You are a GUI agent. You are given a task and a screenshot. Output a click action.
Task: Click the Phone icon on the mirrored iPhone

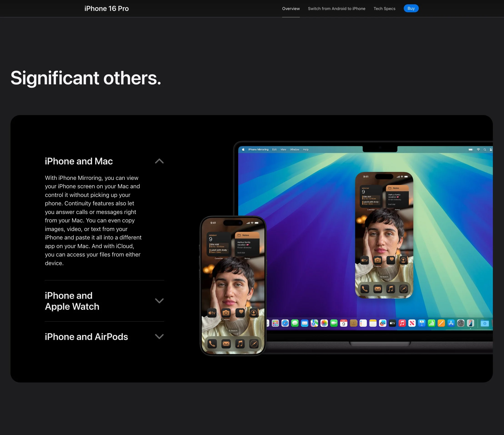click(365, 289)
